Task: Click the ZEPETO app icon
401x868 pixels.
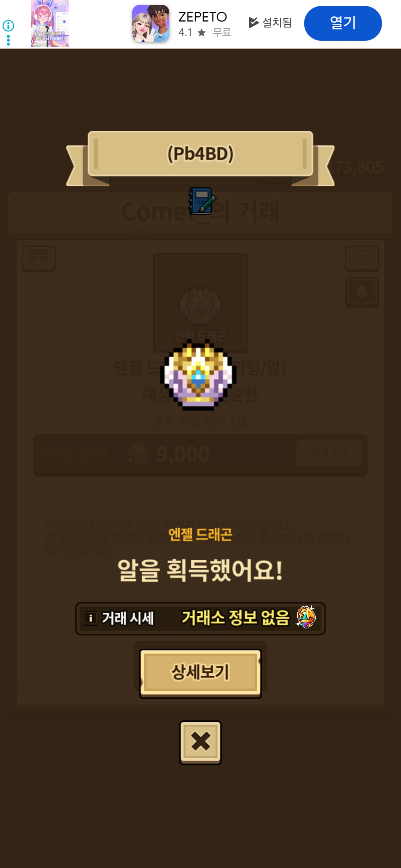Action: tap(150, 23)
